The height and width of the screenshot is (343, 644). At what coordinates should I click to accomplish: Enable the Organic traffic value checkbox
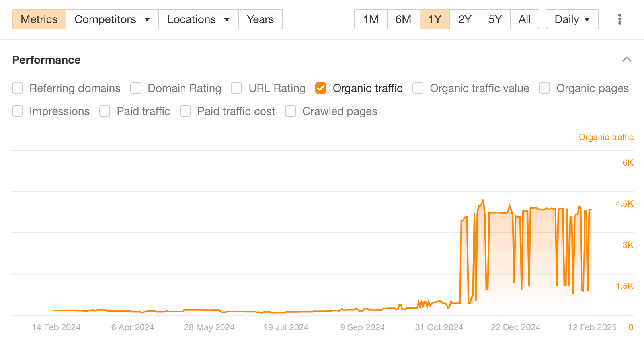coord(418,88)
